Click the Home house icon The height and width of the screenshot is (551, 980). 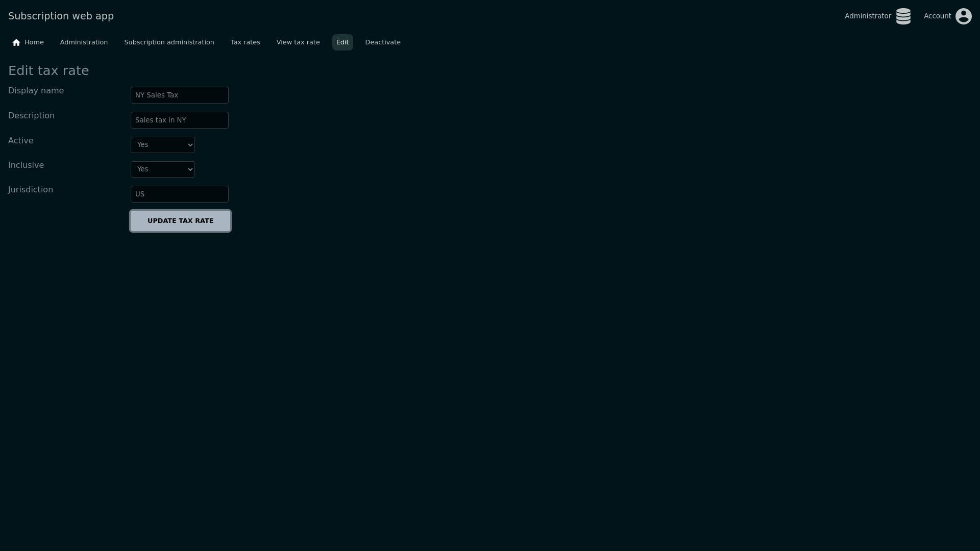click(16, 43)
